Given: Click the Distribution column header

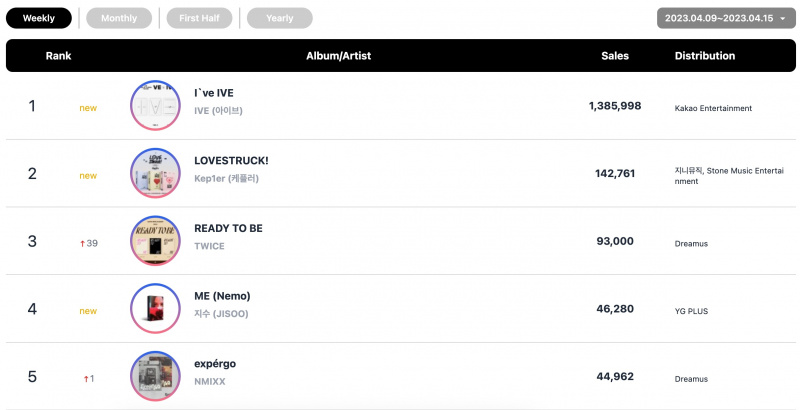Looking at the screenshot, I should 705,56.
